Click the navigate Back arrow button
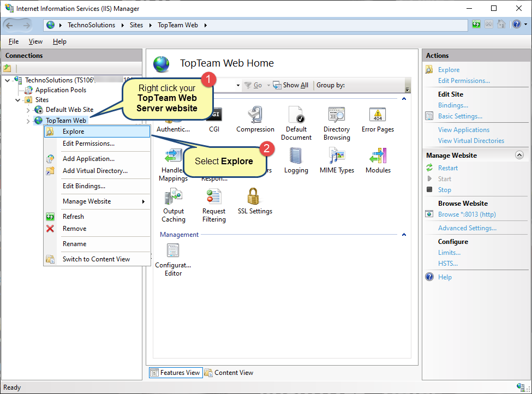The width and height of the screenshot is (532, 394). click(x=9, y=25)
